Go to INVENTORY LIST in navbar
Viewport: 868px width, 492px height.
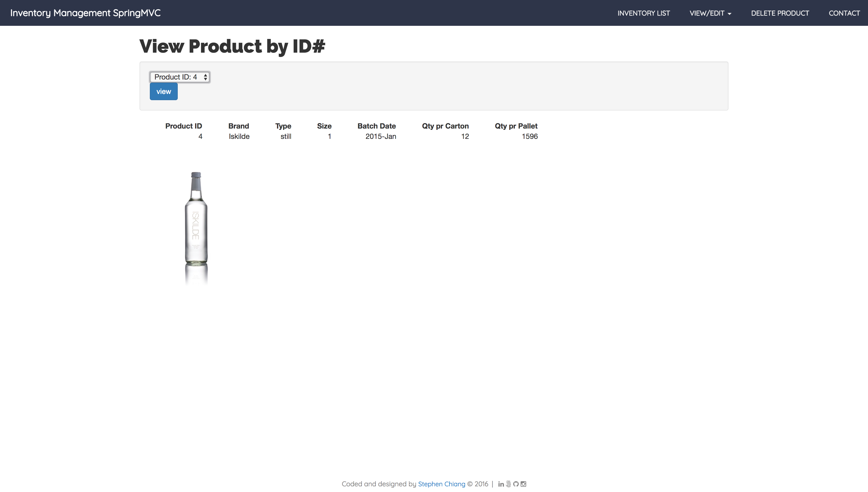644,13
